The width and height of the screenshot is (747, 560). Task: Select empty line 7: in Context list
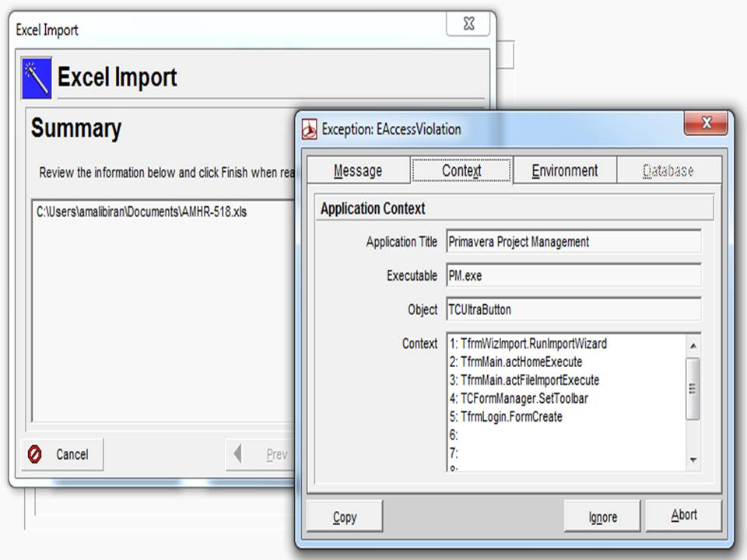coord(454,453)
